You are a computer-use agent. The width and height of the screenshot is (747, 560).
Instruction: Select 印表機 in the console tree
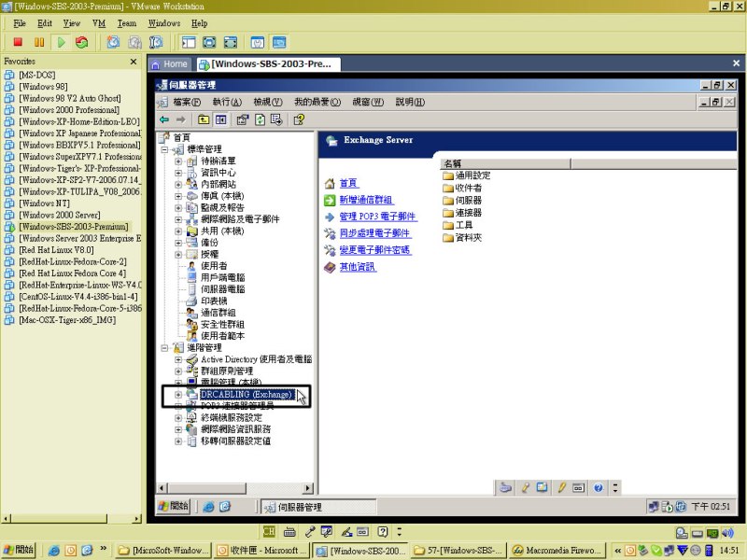pos(214,301)
